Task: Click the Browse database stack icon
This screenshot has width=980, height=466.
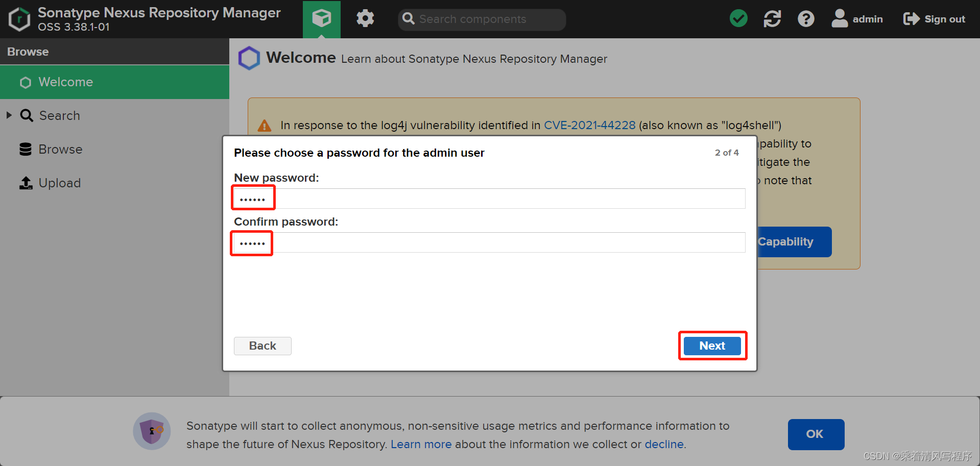Action: click(x=26, y=149)
